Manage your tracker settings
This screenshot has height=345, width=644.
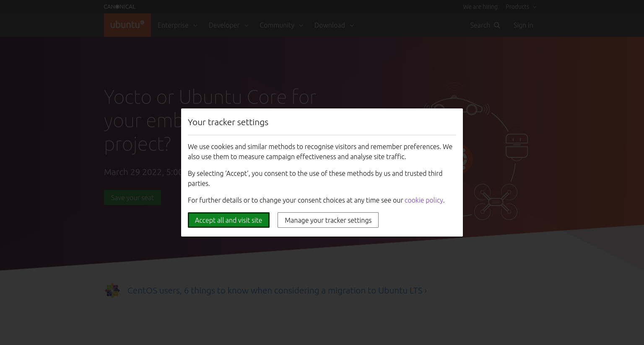328,220
